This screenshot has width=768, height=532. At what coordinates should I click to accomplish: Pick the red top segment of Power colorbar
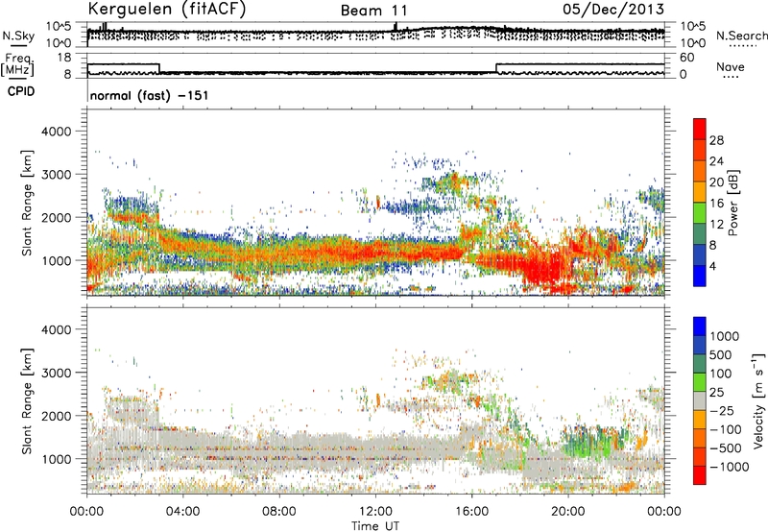pos(700,129)
